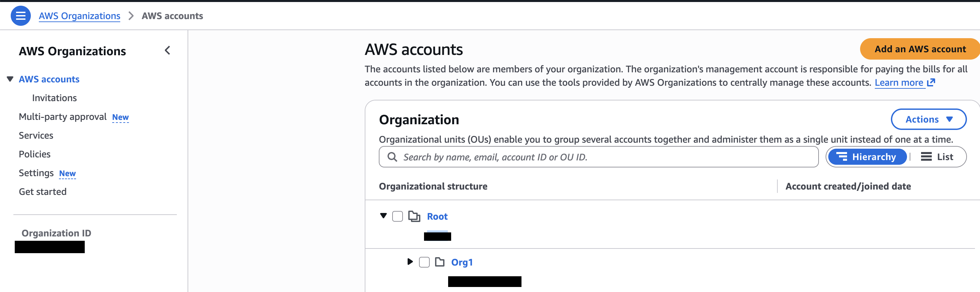The image size is (980, 292).
Task: Focus the account search field
Action: pyautogui.click(x=599, y=157)
